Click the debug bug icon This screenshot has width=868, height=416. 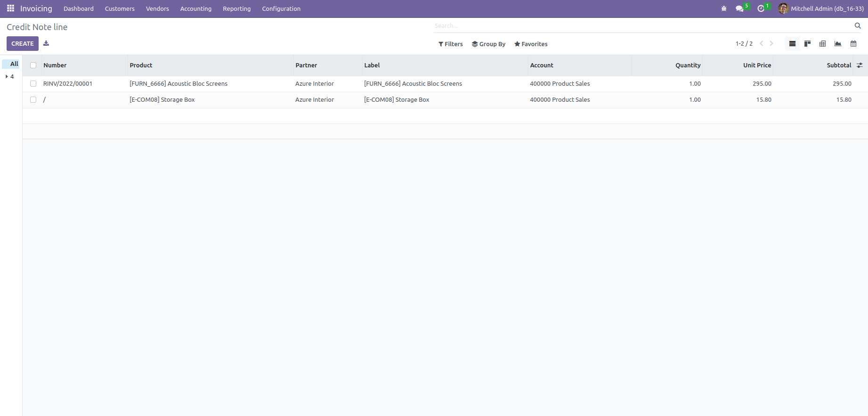724,8
